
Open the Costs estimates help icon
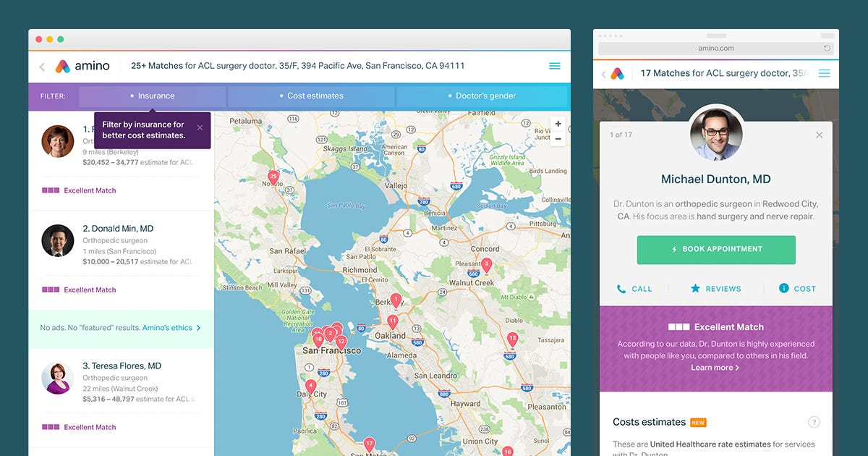click(814, 422)
